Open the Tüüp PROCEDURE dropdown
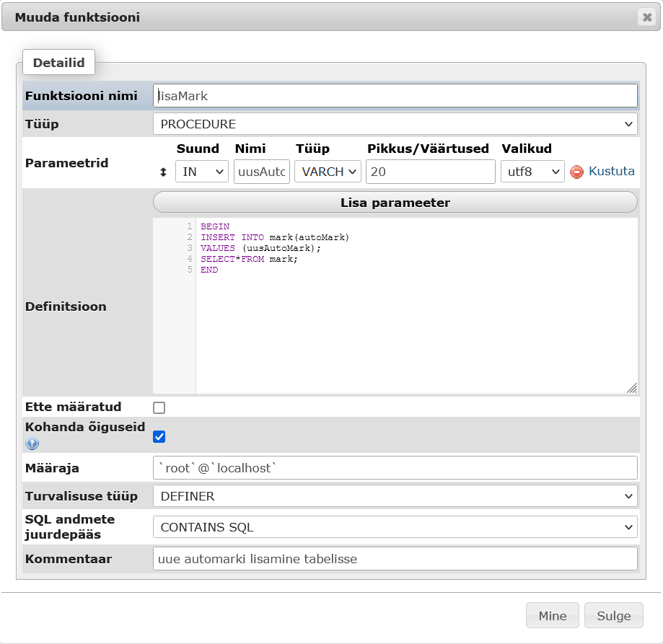Viewport: 663px width, 644px height. pyautogui.click(x=395, y=124)
